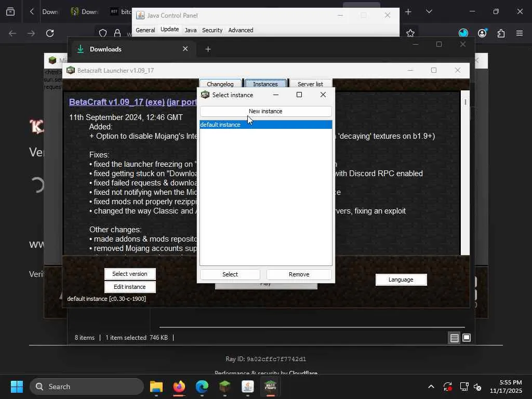Open File Explorer from the taskbar
Viewport: 532px width, 399px height.
click(x=156, y=387)
